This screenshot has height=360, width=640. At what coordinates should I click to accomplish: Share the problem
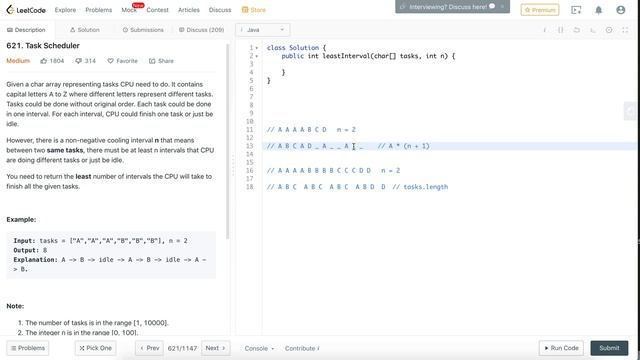click(x=161, y=61)
